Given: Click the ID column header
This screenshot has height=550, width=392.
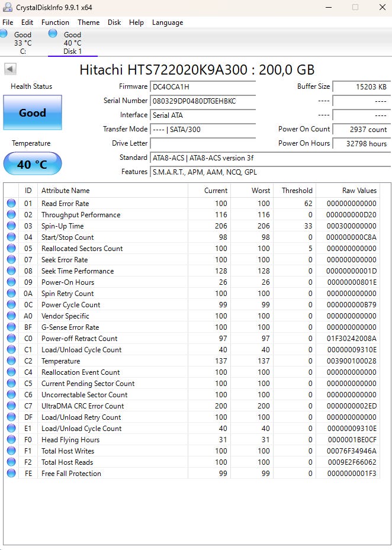Looking at the screenshot, I should [x=28, y=191].
